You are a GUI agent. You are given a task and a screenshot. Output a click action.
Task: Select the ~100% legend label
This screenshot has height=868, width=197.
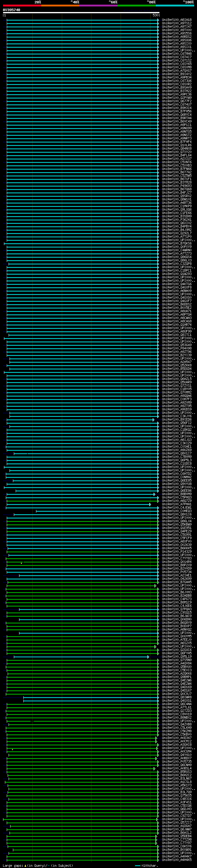coord(188,2)
